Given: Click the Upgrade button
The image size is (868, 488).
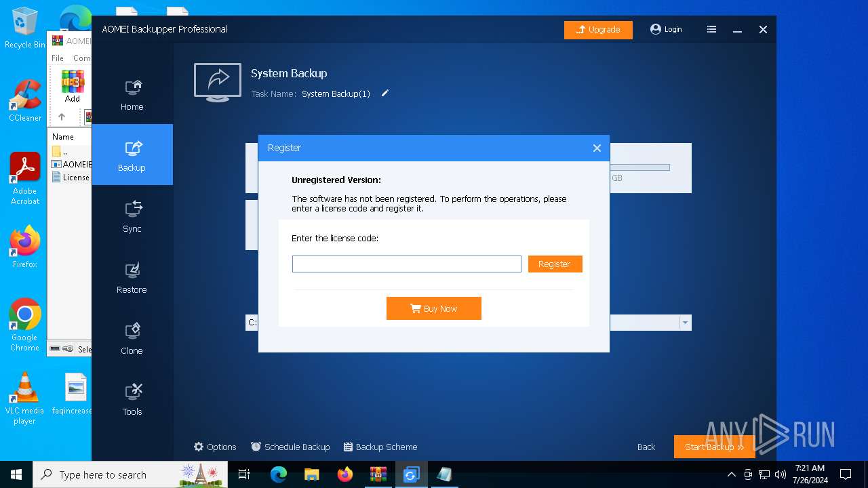Looking at the screenshot, I should point(598,30).
